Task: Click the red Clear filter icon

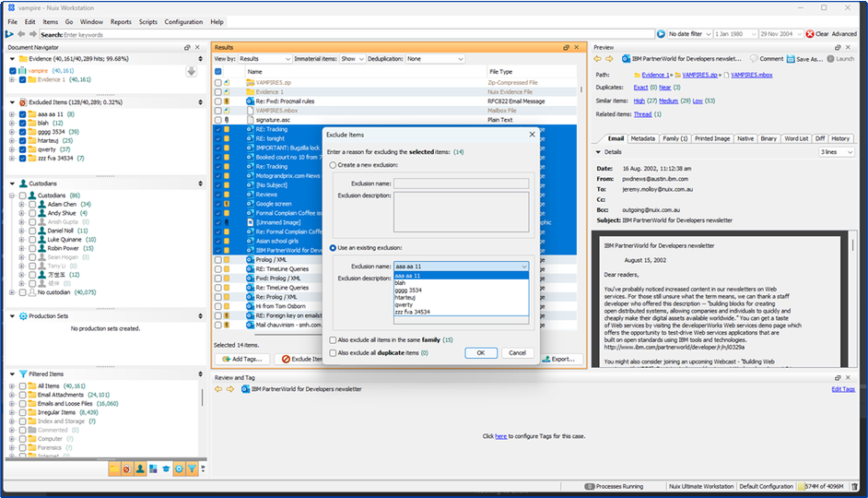Action: pyautogui.click(x=810, y=34)
